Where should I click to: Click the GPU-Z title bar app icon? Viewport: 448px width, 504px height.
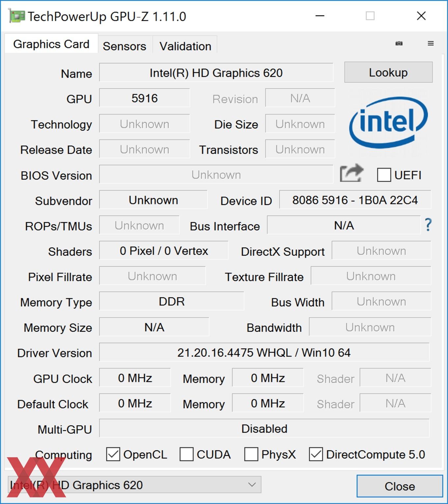pyautogui.click(x=16, y=16)
